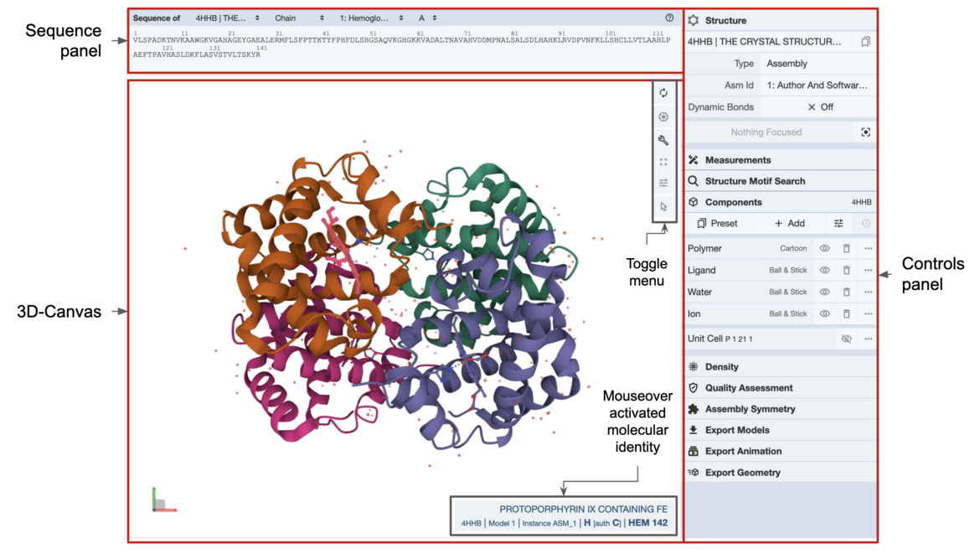Delete the Water component with trash icon
Image resolution: width=980 pixels, height=554 pixels.
click(x=846, y=293)
